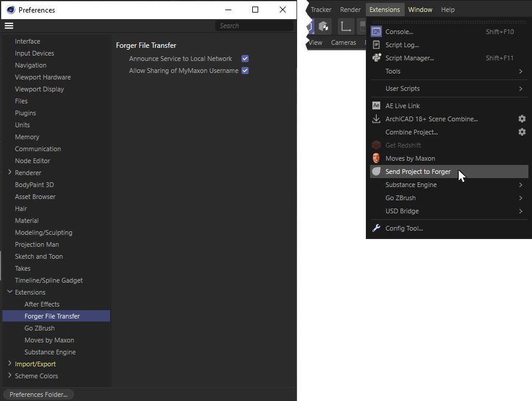The height and width of the screenshot is (401, 532).
Task: Select Node Editor category
Action: tap(32, 161)
